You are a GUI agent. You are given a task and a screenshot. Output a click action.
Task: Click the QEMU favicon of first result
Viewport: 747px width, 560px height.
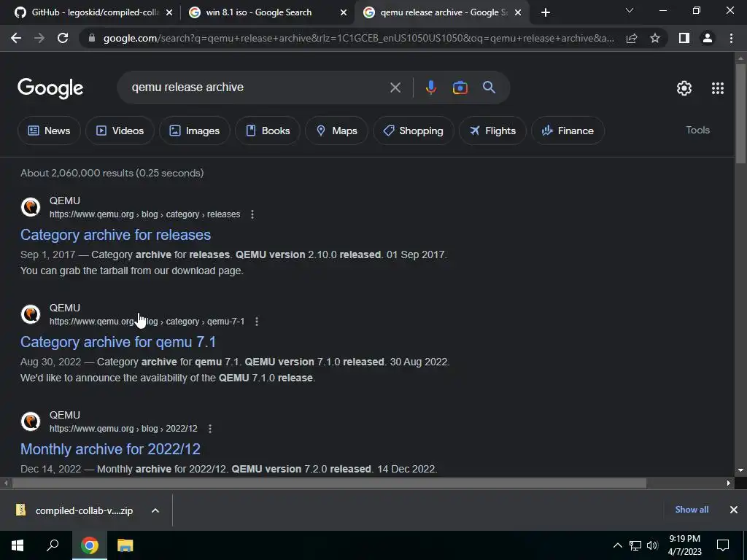[x=31, y=207]
